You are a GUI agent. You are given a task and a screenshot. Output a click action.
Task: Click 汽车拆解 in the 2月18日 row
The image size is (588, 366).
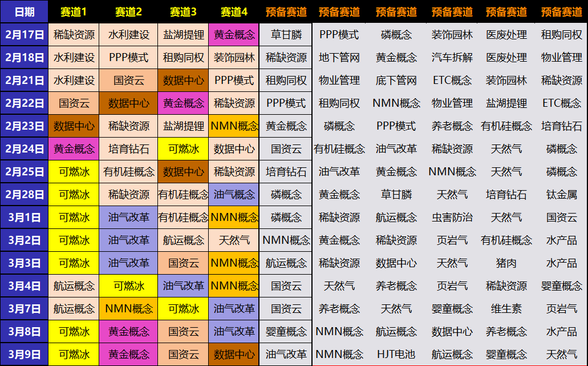[x=452, y=58]
